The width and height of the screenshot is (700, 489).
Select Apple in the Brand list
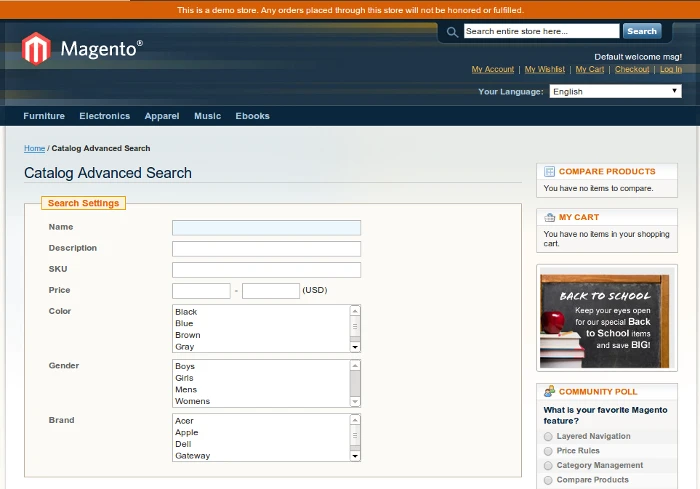[262, 432]
